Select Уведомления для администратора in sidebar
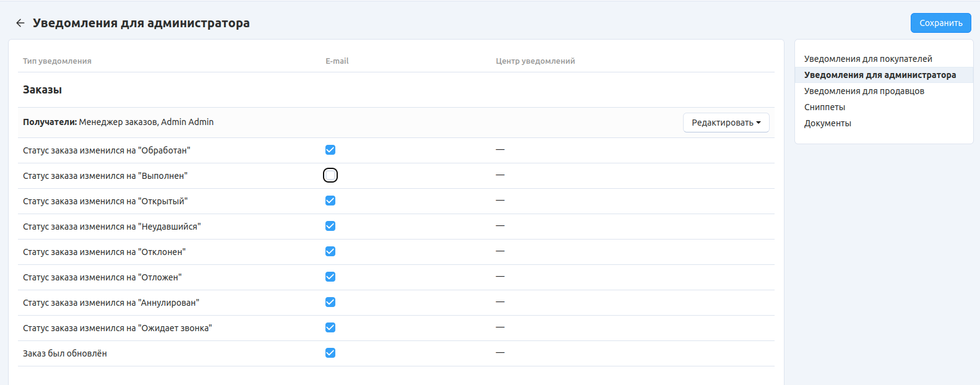 880,75
